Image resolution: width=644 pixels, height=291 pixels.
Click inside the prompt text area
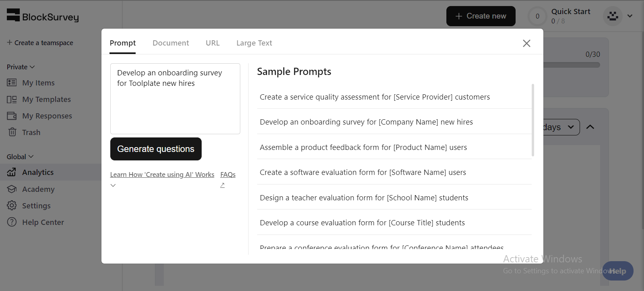(175, 99)
